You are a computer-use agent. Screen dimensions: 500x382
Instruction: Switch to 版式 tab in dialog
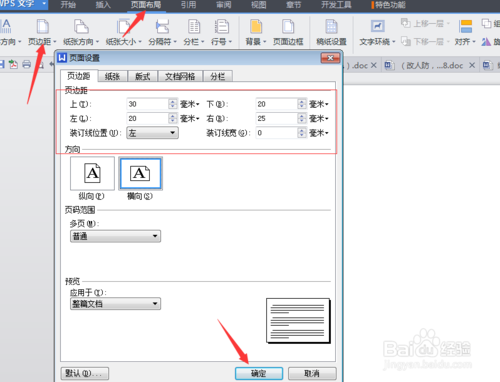tap(142, 76)
